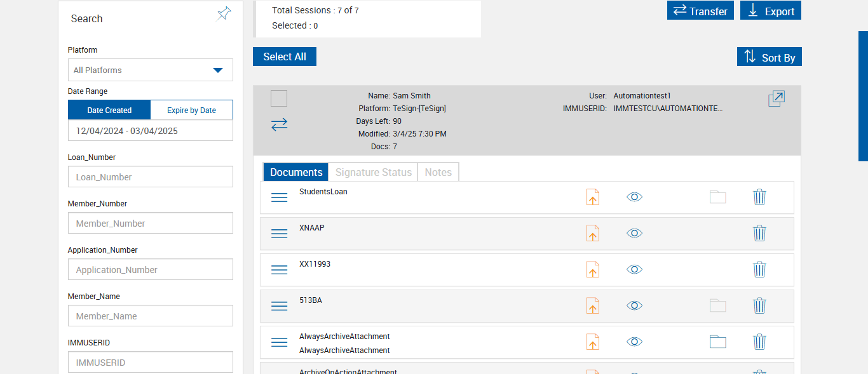Screen dimensions: 868x374
Task: Open menu handle for StudentsLoan row
Action: [x=280, y=197]
